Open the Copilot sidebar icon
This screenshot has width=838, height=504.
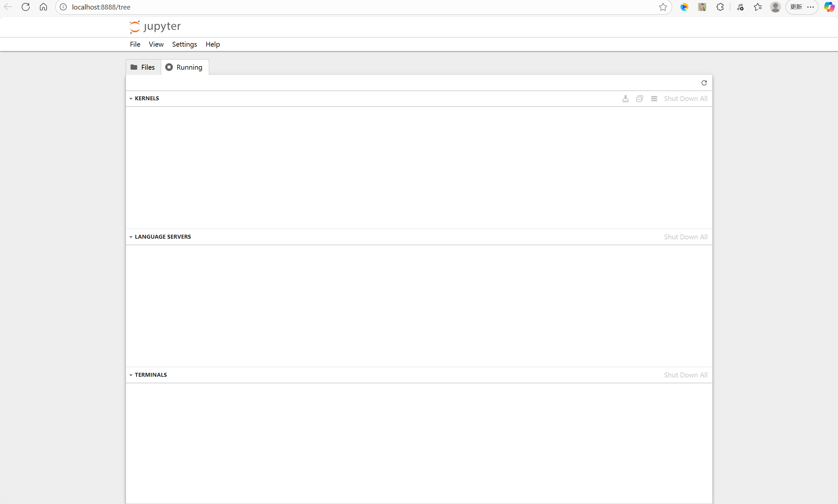point(829,7)
